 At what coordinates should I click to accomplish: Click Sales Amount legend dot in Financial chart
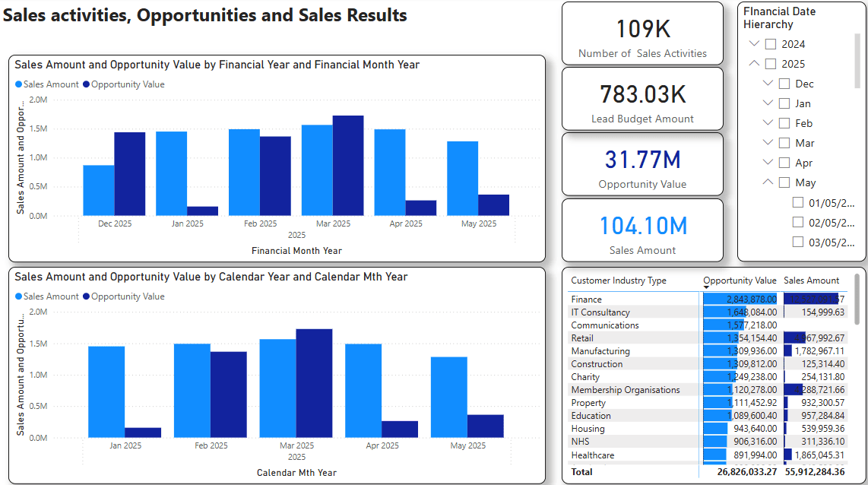(19, 85)
